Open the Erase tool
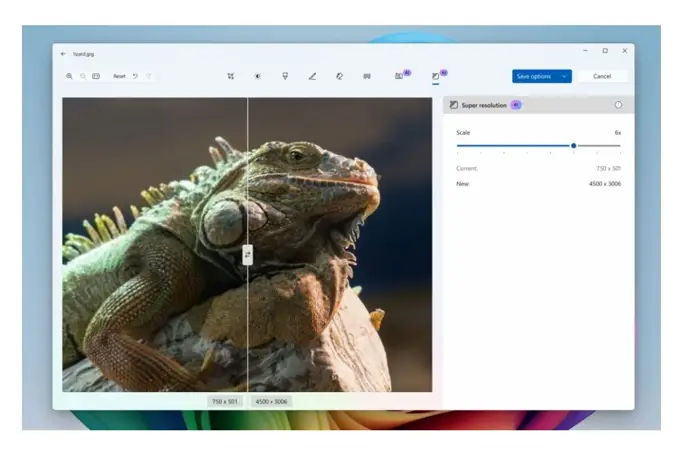The height and width of the screenshot is (460, 690). tap(339, 76)
